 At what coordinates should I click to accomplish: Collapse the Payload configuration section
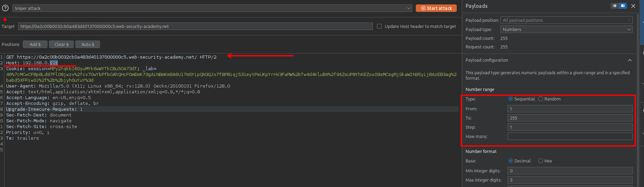tap(630, 60)
